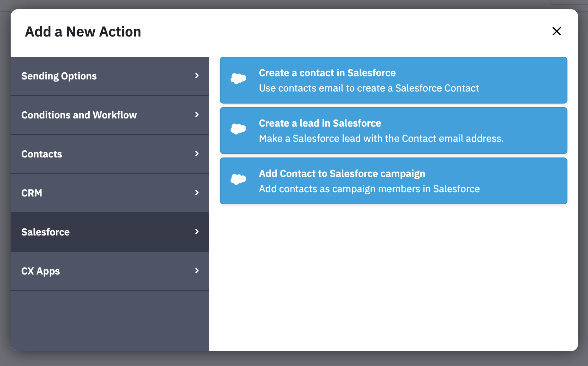This screenshot has width=588, height=366.
Task: Click cloud icon beside Create a contact
Action: click(x=238, y=78)
